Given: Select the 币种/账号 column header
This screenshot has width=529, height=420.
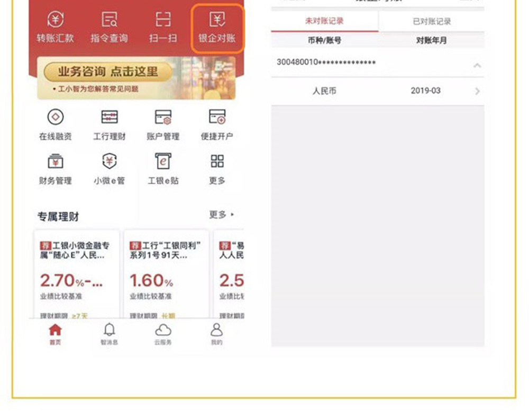Looking at the screenshot, I should (325, 41).
